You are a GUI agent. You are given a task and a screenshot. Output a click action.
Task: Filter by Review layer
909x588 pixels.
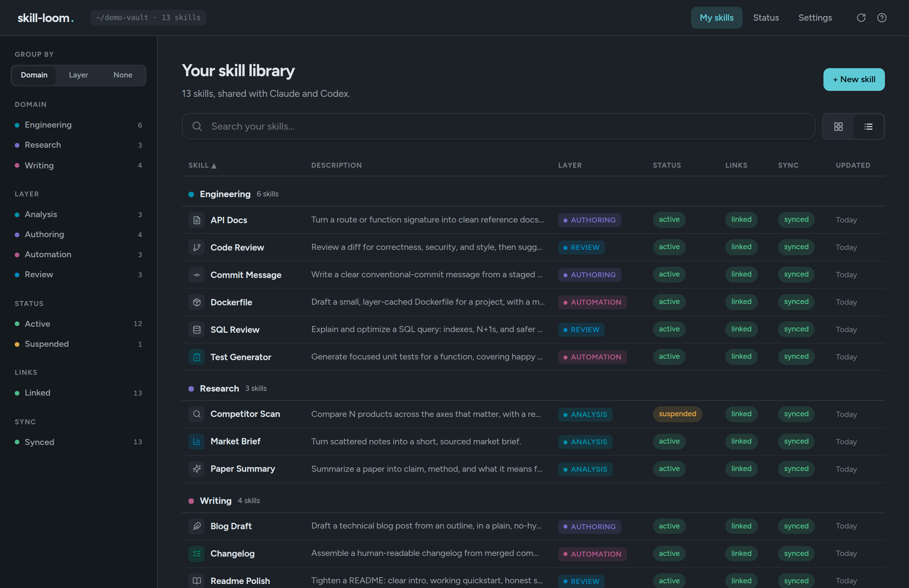(x=78, y=275)
